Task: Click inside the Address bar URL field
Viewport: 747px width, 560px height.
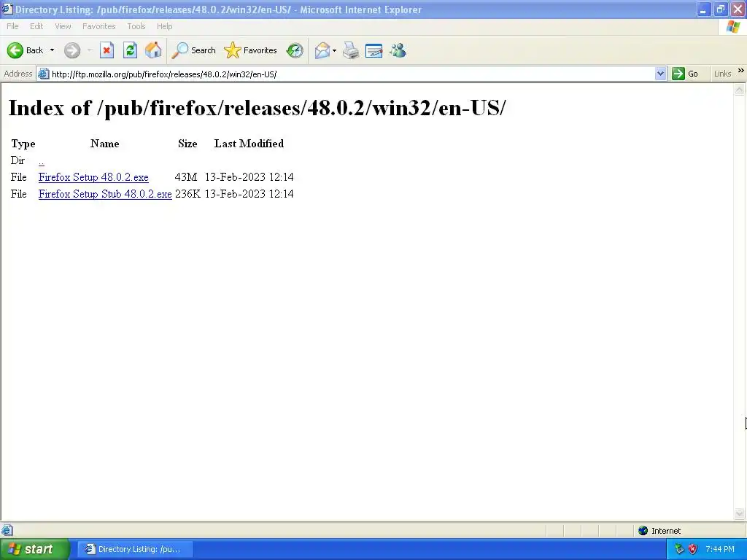Action: [x=352, y=74]
